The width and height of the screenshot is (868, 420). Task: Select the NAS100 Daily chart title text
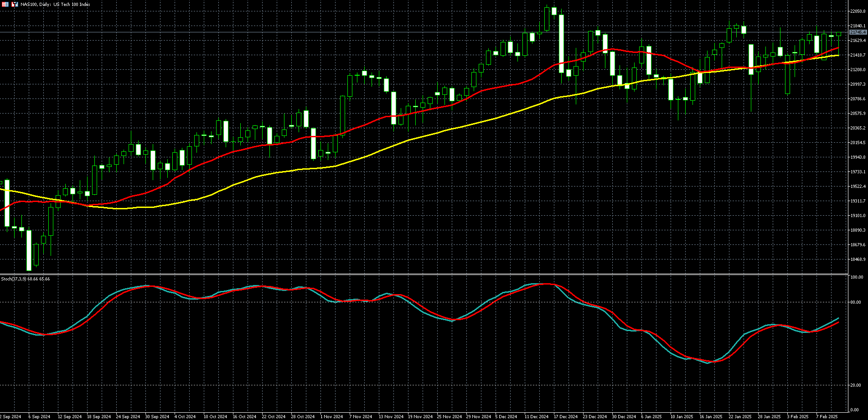tap(55, 5)
